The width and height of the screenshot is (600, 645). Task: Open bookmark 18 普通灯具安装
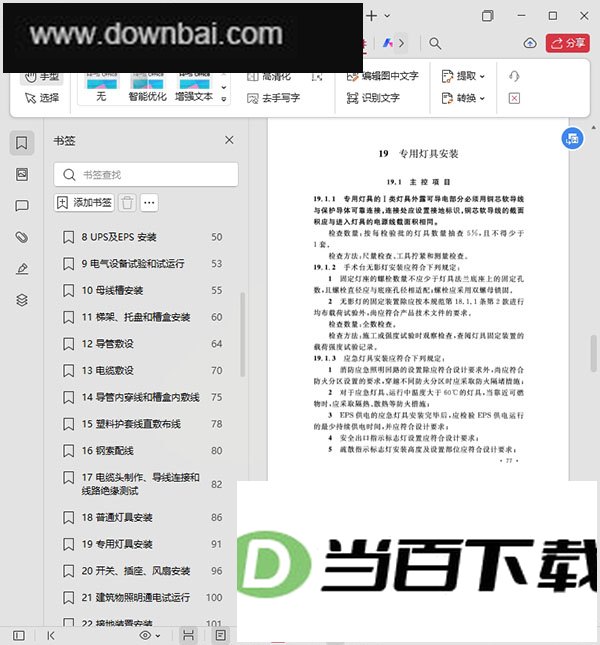click(x=142, y=517)
